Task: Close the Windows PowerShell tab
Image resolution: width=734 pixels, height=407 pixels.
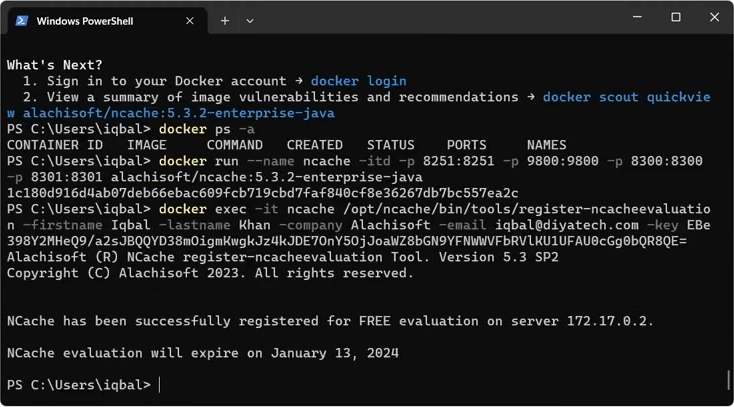Action: click(x=190, y=21)
